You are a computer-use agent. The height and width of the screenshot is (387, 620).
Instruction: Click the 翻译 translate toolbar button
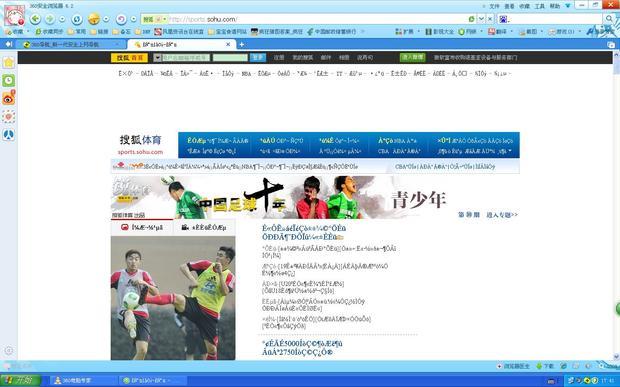click(x=497, y=31)
